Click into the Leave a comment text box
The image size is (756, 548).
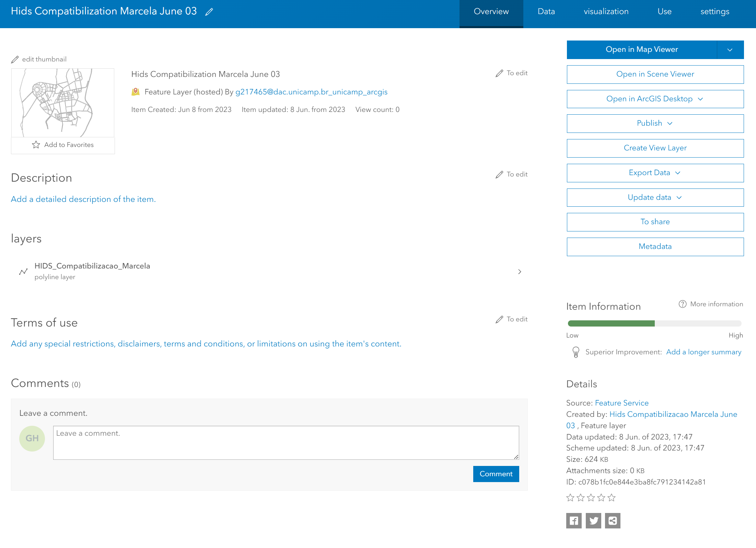286,442
